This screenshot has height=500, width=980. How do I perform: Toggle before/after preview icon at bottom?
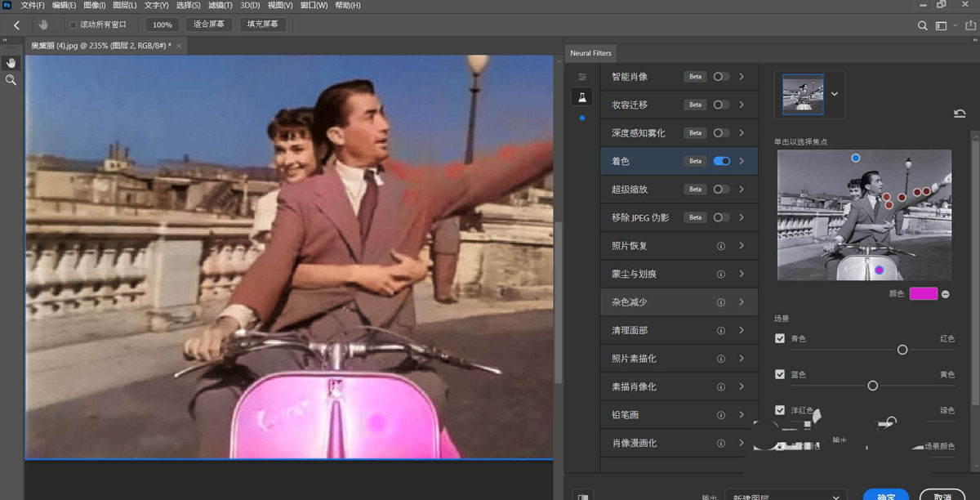[x=583, y=495]
